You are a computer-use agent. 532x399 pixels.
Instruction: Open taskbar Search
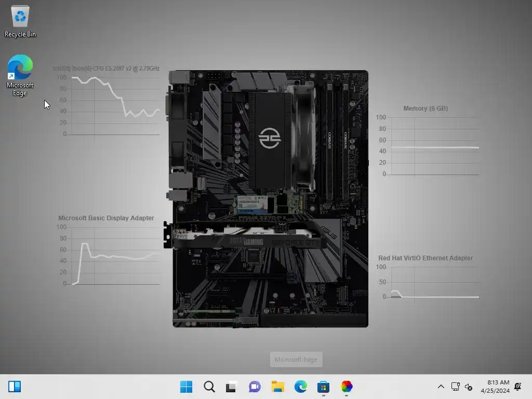click(209, 387)
